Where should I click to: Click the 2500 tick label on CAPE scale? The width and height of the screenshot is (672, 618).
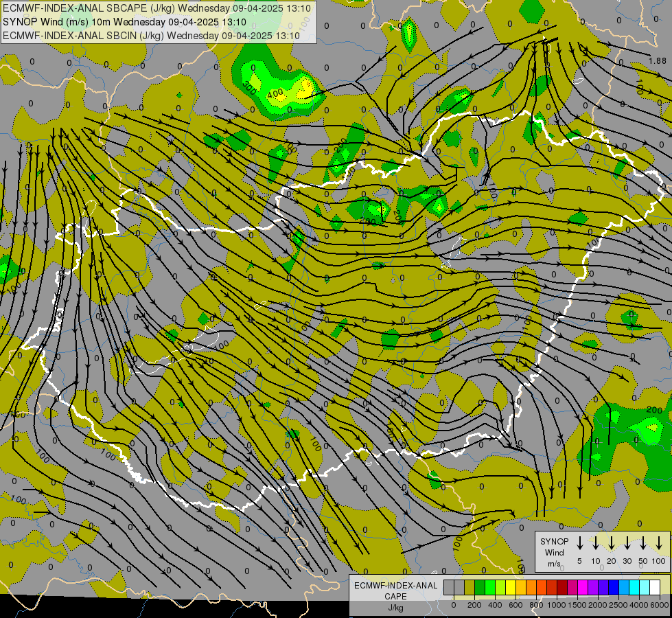(x=618, y=605)
